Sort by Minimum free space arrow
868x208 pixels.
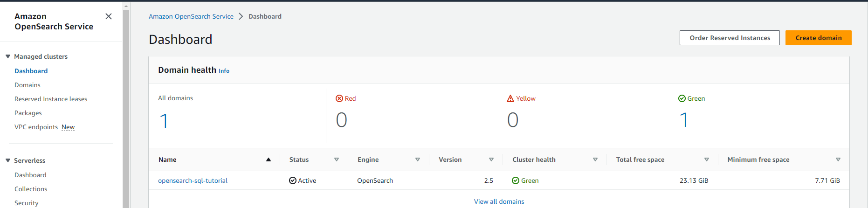click(838, 159)
